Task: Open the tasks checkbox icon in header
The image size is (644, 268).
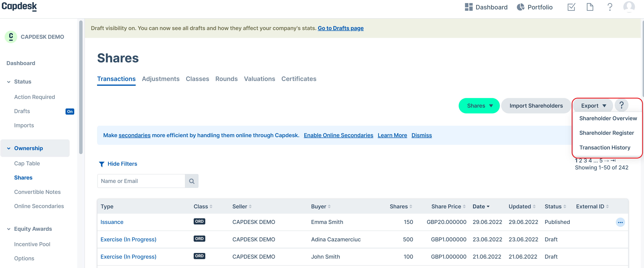Action: coord(571,7)
